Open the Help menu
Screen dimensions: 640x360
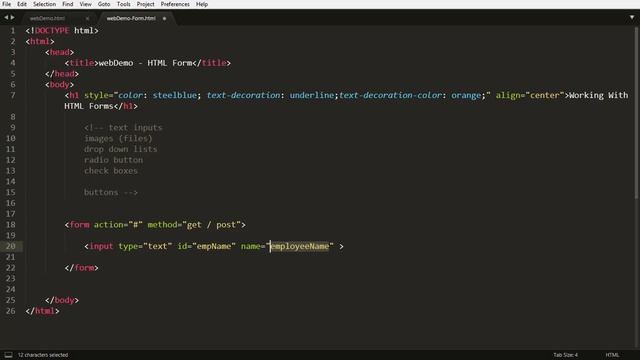tap(202, 4)
